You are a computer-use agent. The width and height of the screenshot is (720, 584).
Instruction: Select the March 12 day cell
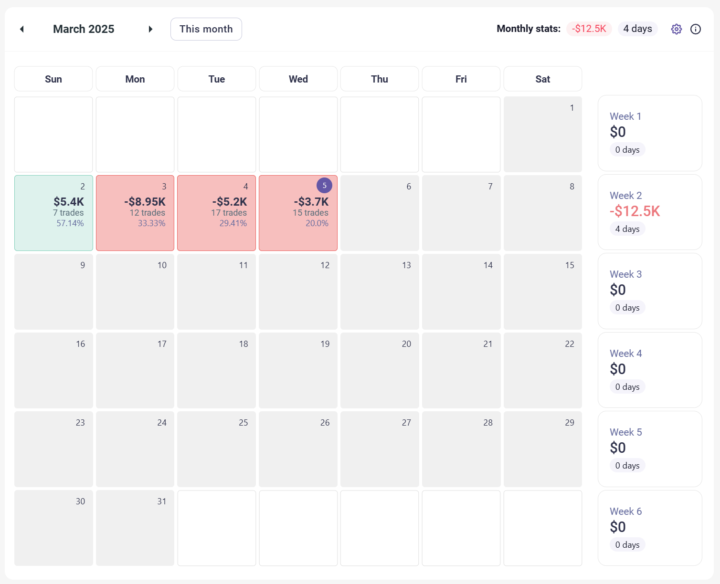point(298,292)
